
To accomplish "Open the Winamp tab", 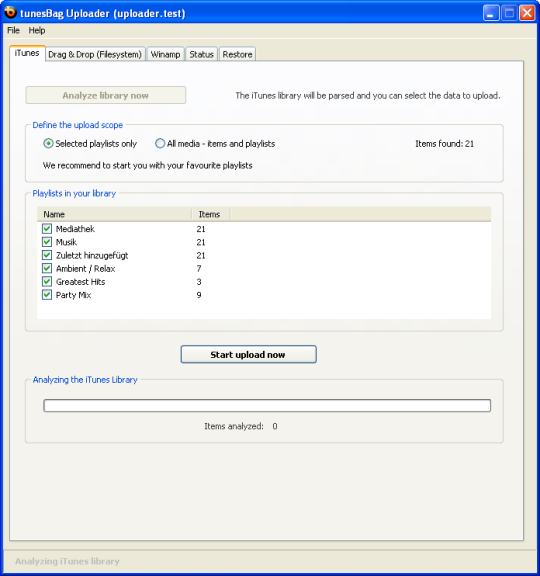I will tap(165, 54).
